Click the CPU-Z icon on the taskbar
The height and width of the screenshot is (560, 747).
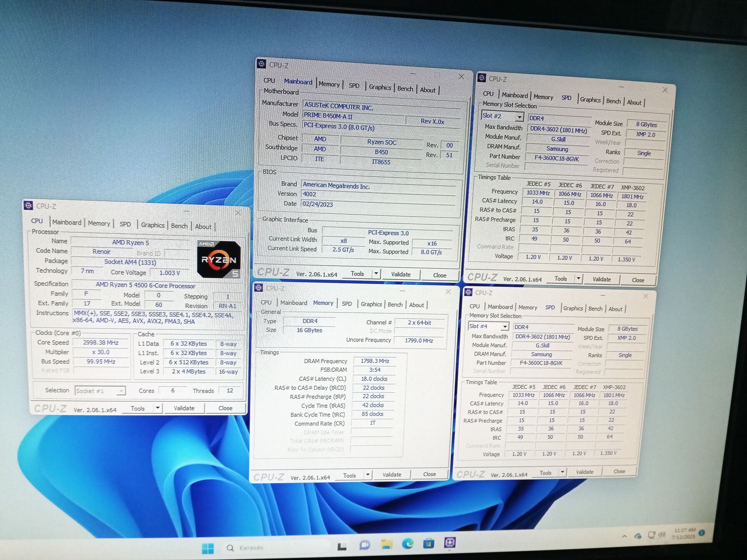[x=450, y=542]
